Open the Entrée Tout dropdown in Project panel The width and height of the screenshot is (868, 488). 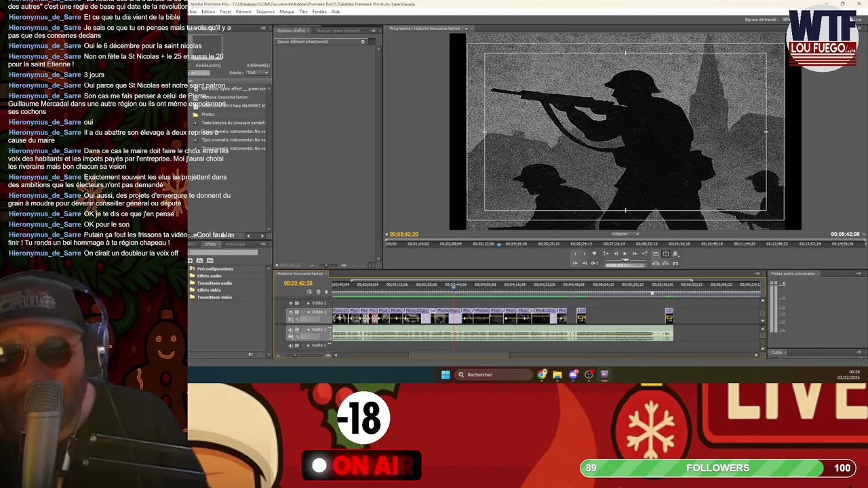coord(256,73)
